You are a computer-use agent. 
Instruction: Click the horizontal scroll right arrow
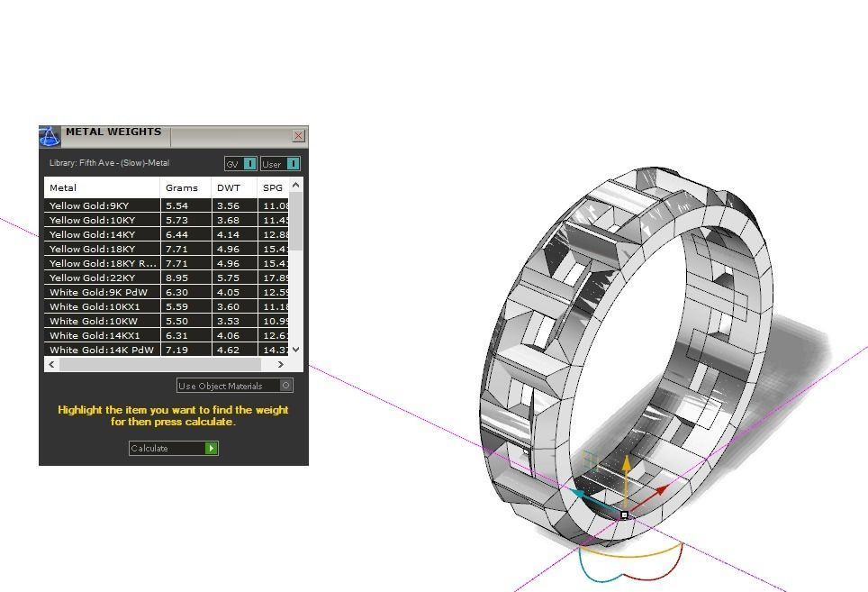click(281, 364)
